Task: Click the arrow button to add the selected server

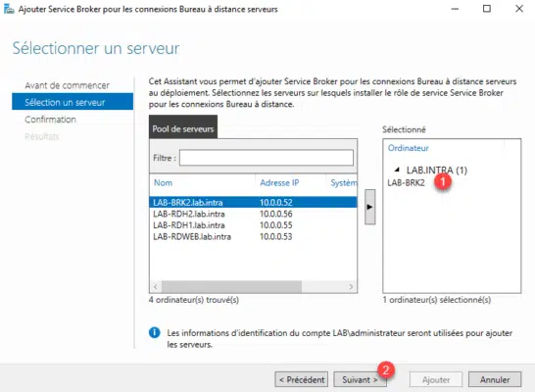Action: tap(369, 207)
